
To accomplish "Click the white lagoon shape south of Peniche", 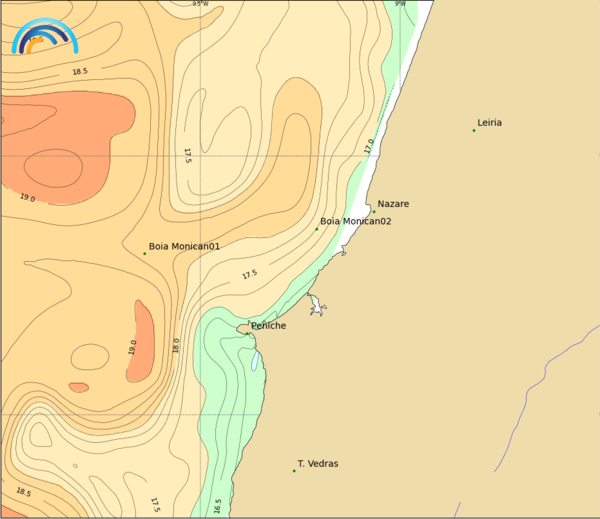I will click(257, 360).
